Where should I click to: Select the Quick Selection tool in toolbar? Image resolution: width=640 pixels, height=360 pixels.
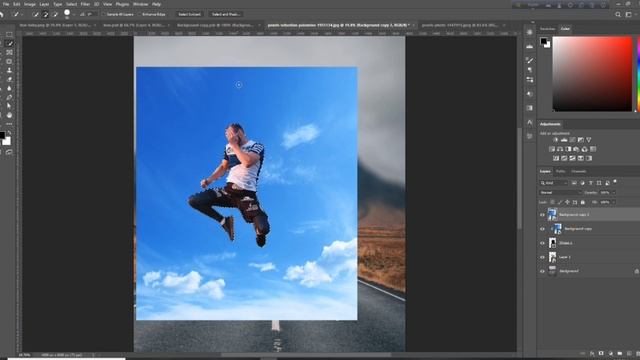9,44
